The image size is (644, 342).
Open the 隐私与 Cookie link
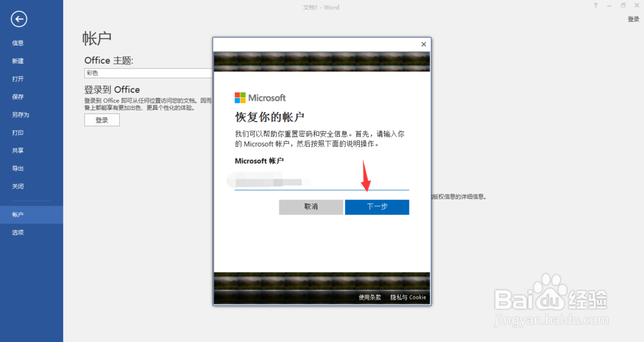click(x=408, y=298)
